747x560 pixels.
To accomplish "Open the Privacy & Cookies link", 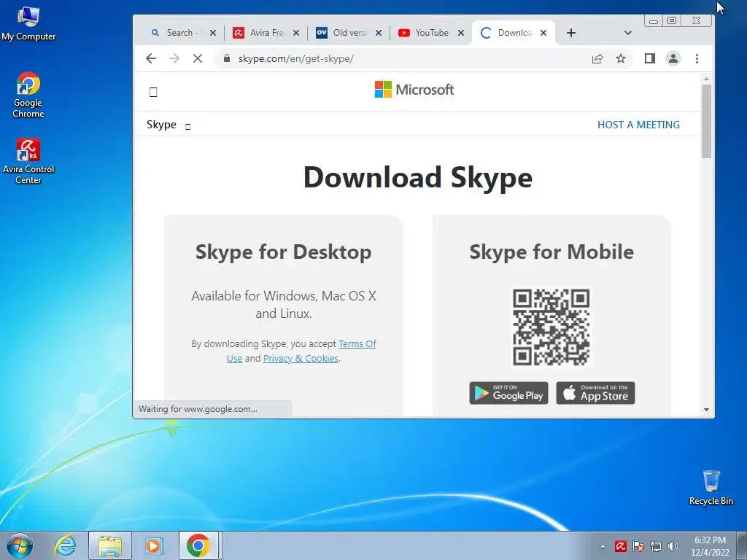I will (301, 358).
